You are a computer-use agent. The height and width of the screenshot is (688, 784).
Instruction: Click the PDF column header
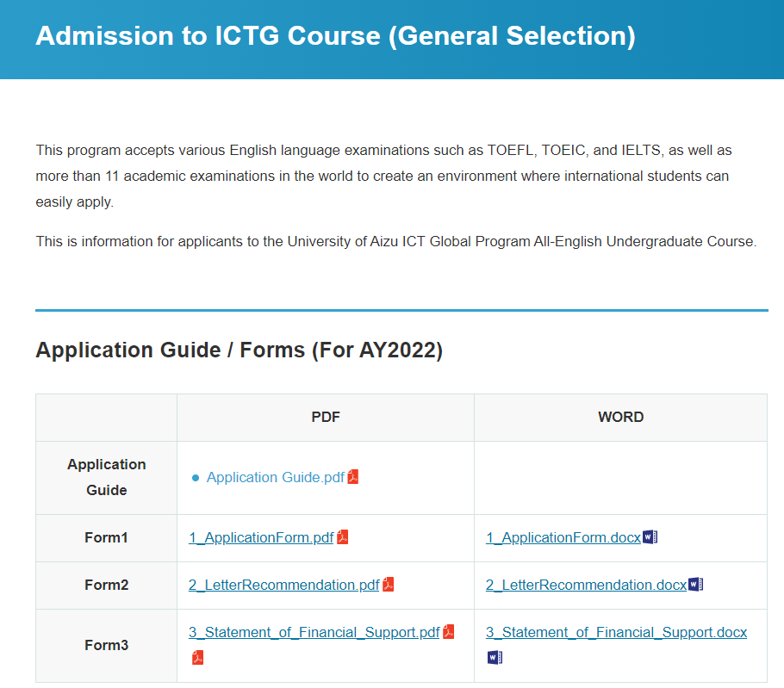(x=326, y=418)
